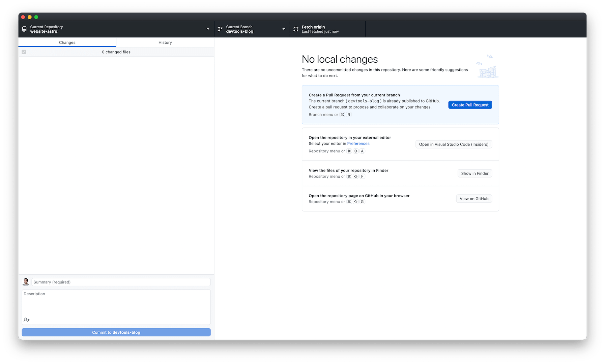This screenshot has height=364, width=605.
Task: Click your avatar beside the Summary field
Action: point(26,282)
